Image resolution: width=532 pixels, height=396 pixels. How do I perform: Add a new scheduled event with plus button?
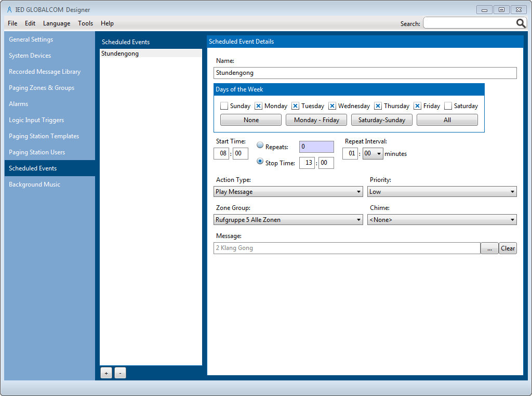[x=106, y=373]
